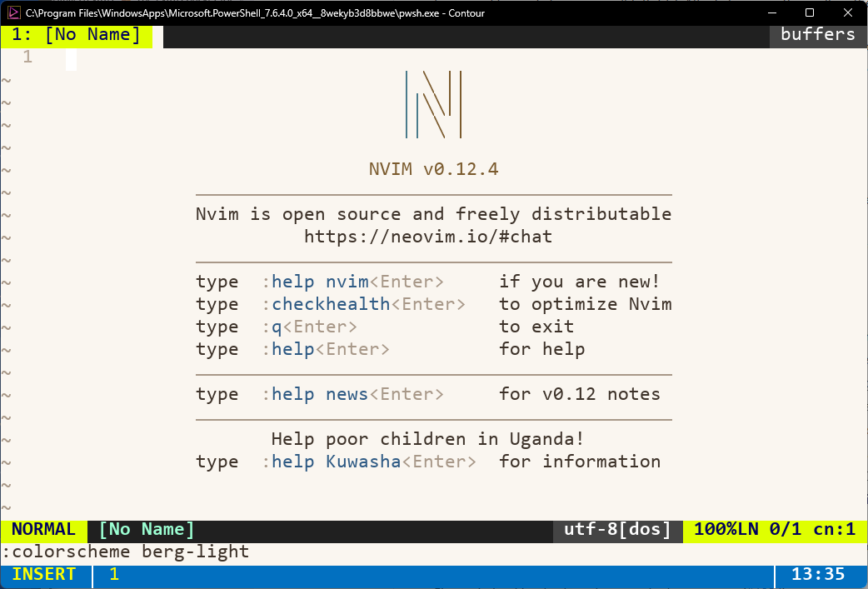
Task: Click the ':colorscheme berg-light' command line
Action: click(126, 552)
